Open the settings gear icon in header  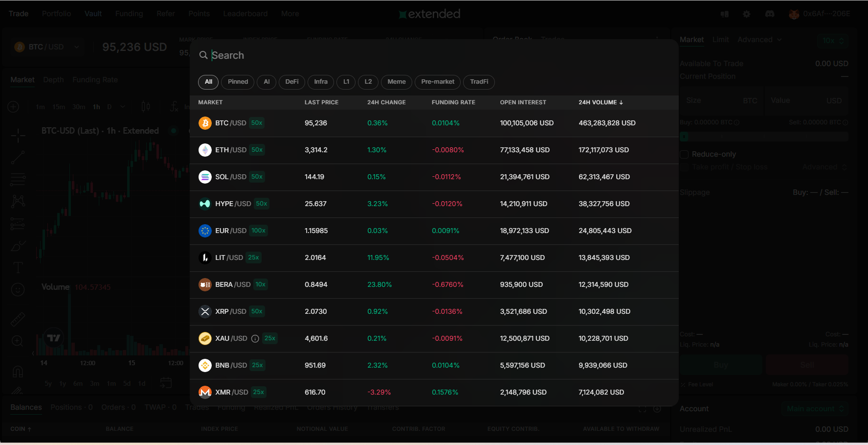[x=746, y=14]
